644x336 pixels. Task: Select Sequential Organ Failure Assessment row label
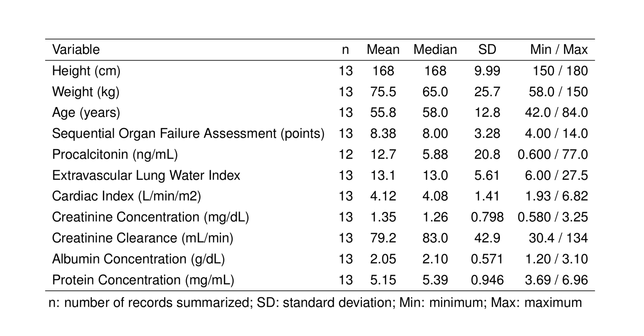pyautogui.click(x=188, y=134)
